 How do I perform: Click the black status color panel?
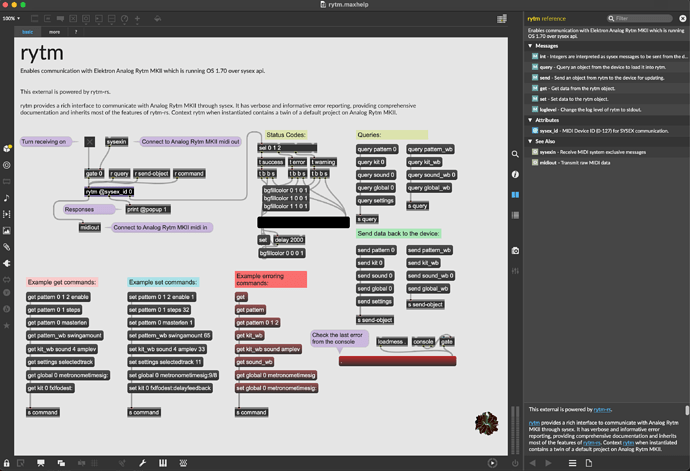pyautogui.click(x=303, y=222)
